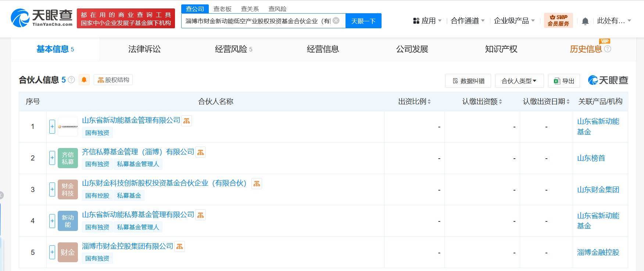The image size is (644, 271).
Task: Click the 新动能 company logo thumbnail
Action: pos(68,221)
